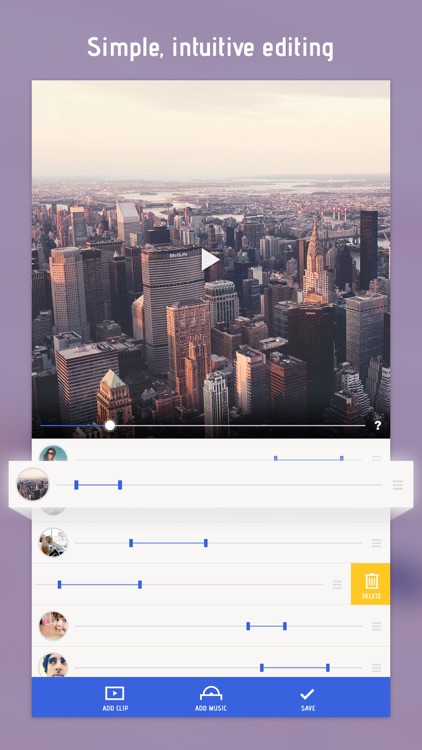The image size is (422, 750).
Task: Play the city skyline video
Action: tap(210, 260)
